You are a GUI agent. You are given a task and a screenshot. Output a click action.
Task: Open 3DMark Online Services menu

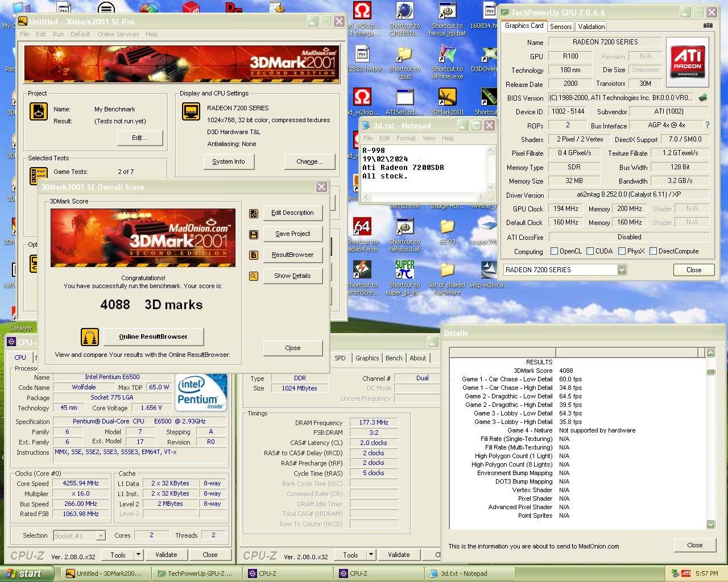coord(118,34)
